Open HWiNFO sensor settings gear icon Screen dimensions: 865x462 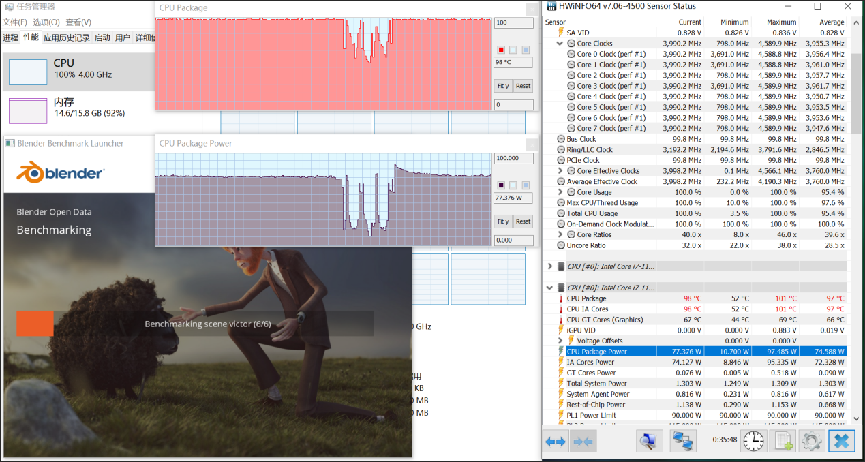tap(810, 441)
